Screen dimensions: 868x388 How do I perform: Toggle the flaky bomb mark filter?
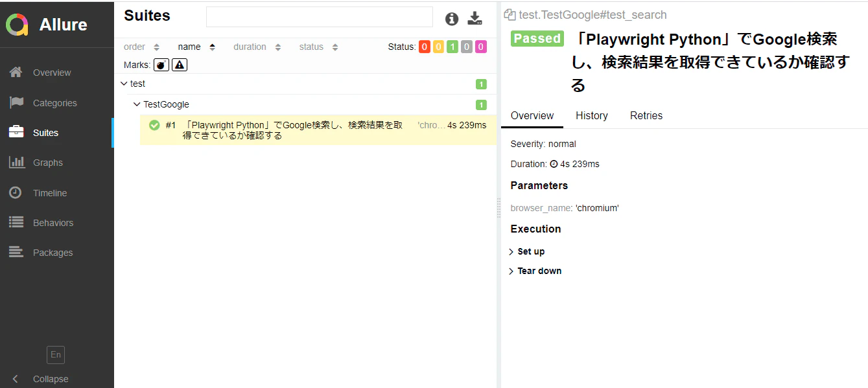[161, 65]
